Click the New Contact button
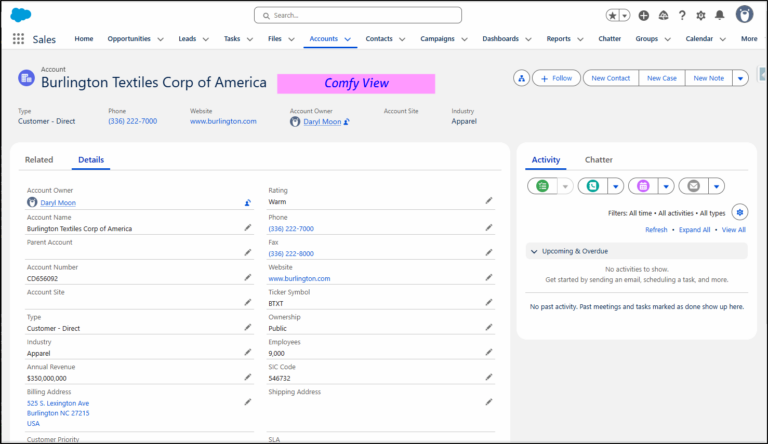Screen dimensions: 768x444 click(610, 78)
